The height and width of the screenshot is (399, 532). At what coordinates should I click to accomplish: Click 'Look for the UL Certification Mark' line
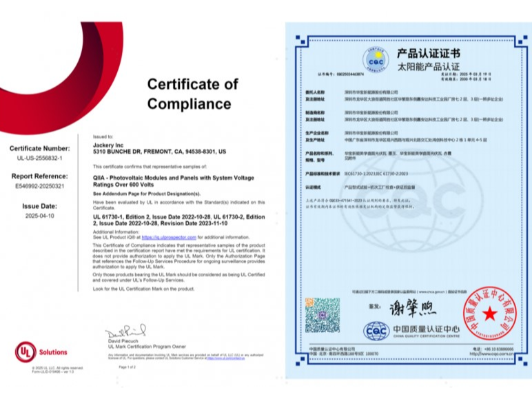coord(144,289)
